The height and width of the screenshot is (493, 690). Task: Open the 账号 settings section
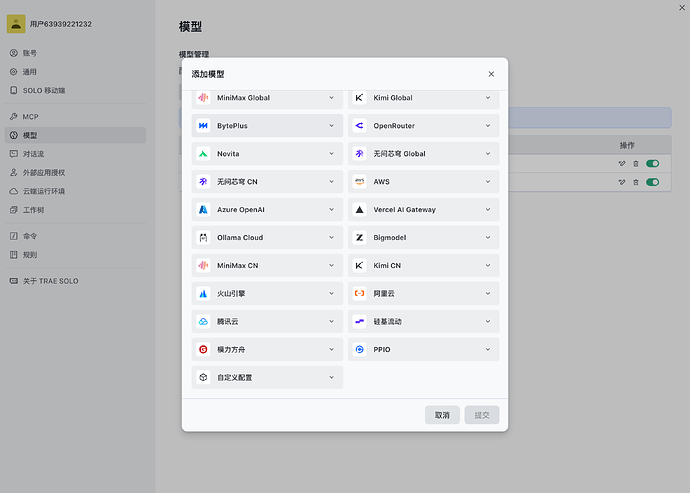pyautogui.click(x=75, y=53)
